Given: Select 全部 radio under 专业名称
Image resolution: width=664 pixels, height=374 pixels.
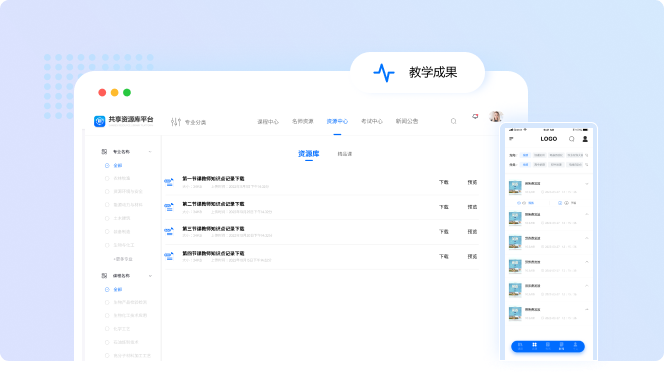Looking at the screenshot, I should tap(107, 166).
